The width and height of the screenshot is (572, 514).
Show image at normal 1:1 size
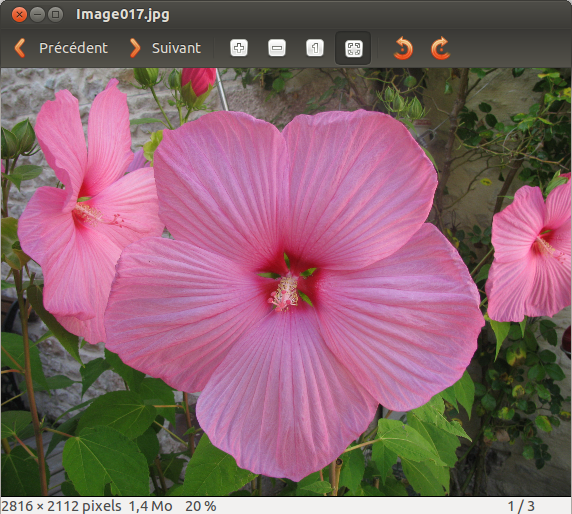[315, 48]
